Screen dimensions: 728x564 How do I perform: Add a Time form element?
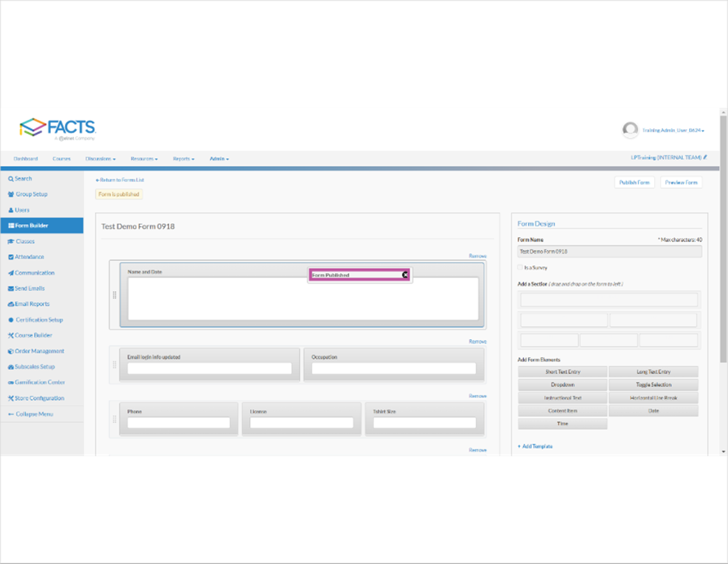563,424
